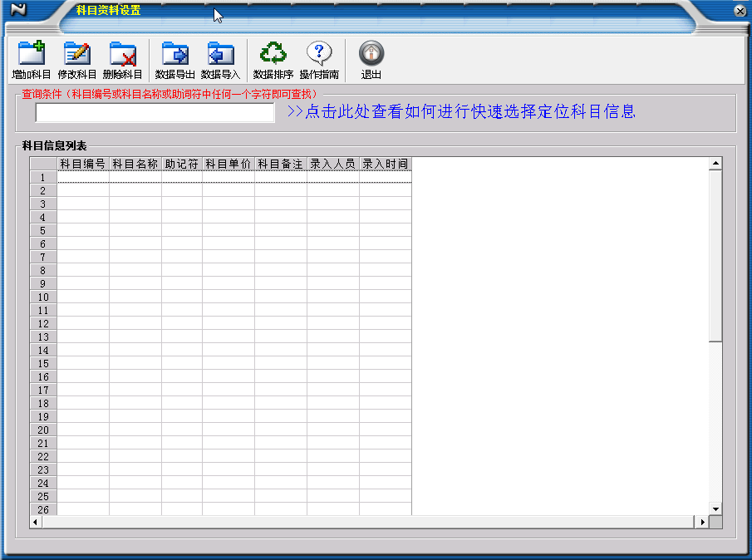Select the 删除科目 delete subject icon
Screen dimensions: 752x560
[122, 60]
